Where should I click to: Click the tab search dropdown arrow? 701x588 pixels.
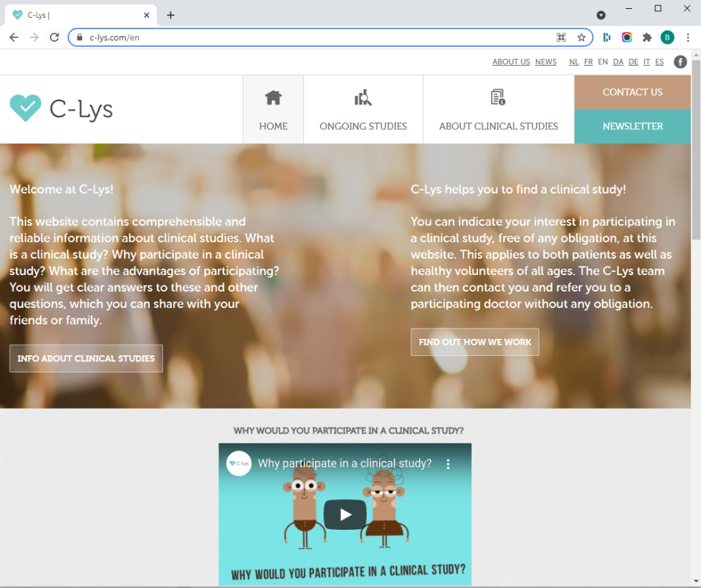(x=601, y=15)
